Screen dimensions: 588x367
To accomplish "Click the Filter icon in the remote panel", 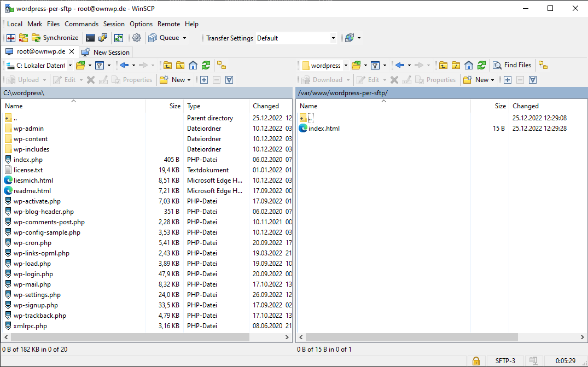I will click(375, 65).
